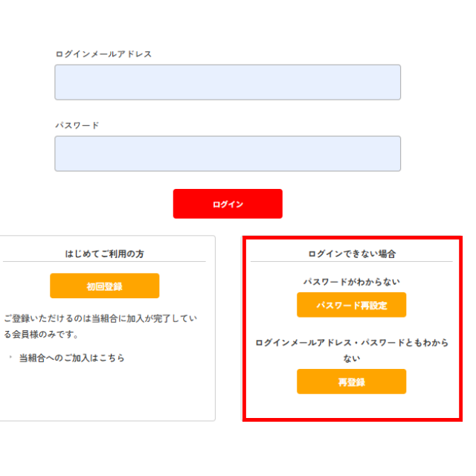Click the パスワード label above the field
Image resolution: width=476 pixels, height=476 pixels.
pos(77,126)
